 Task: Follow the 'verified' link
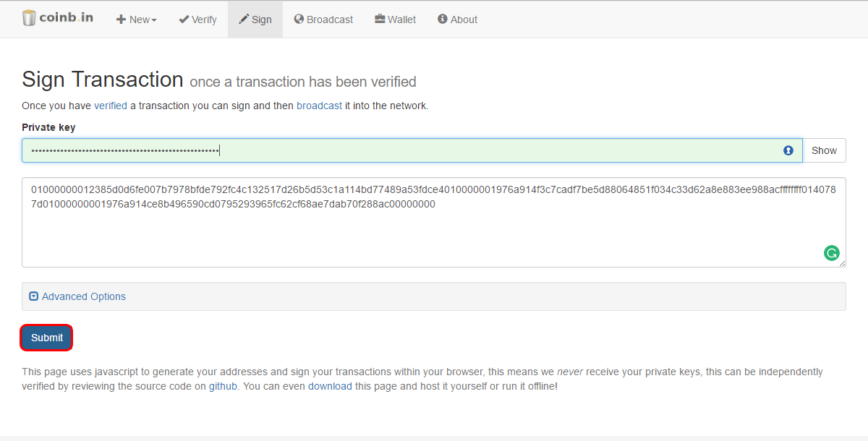[111, 106]
